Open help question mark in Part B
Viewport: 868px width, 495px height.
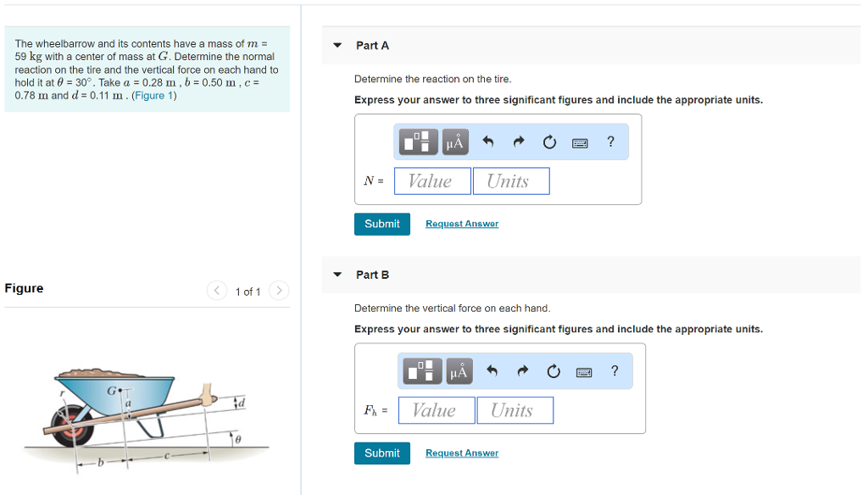pos(615,370)
